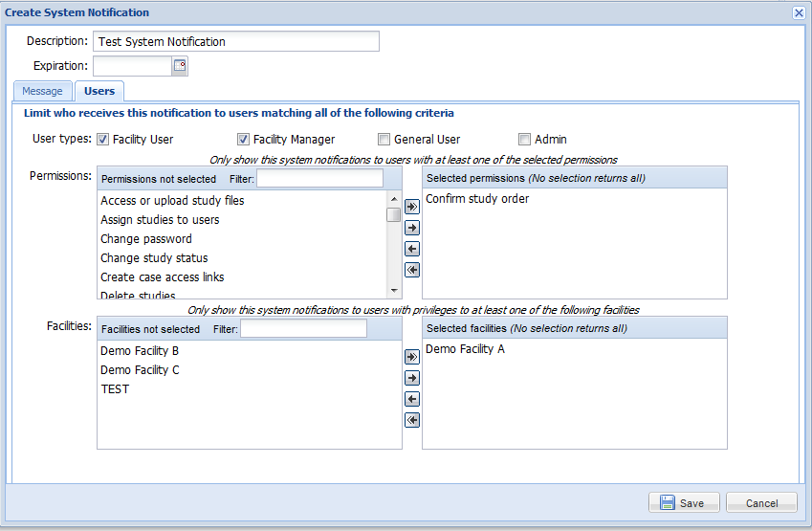Viewport: 812px width, 531px height.
Task: Select the Users tab
Action: point(99,91)
